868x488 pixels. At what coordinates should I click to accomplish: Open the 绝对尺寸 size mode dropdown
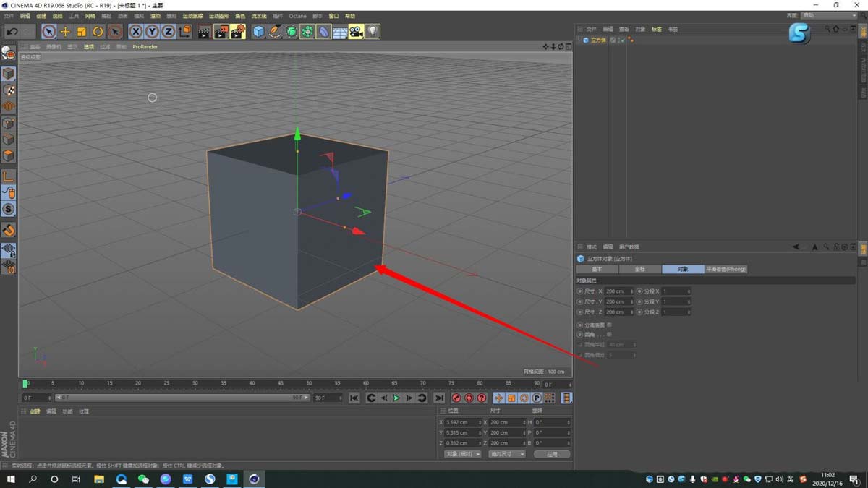[506, 454]
